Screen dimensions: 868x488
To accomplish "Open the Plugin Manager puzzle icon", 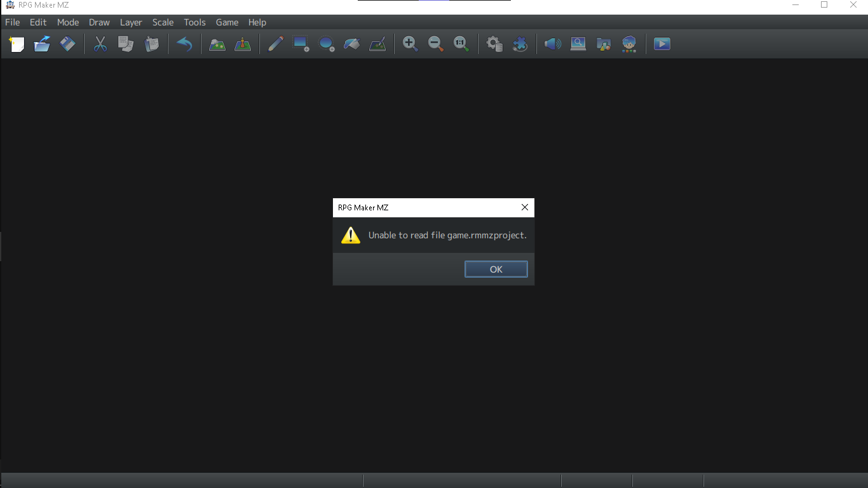I will 520,44.
